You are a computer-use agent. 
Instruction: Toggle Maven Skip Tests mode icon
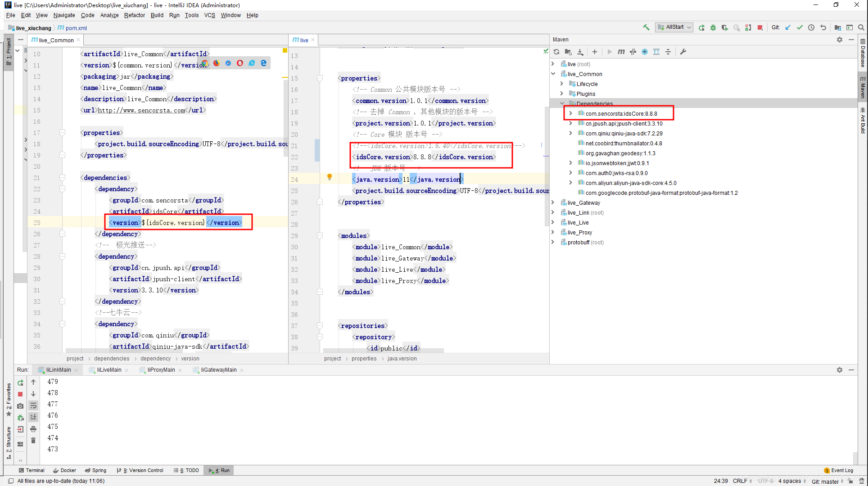(x=645, y=52)
